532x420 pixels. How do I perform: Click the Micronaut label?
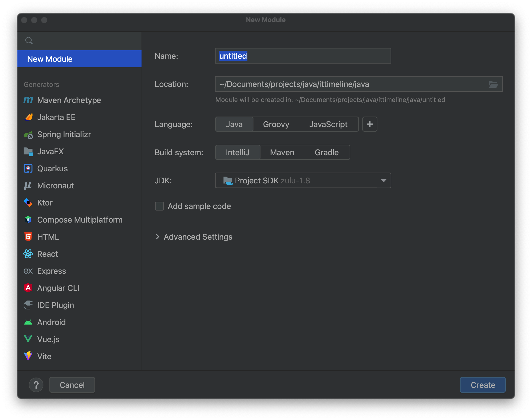click(x=55, y=186)
